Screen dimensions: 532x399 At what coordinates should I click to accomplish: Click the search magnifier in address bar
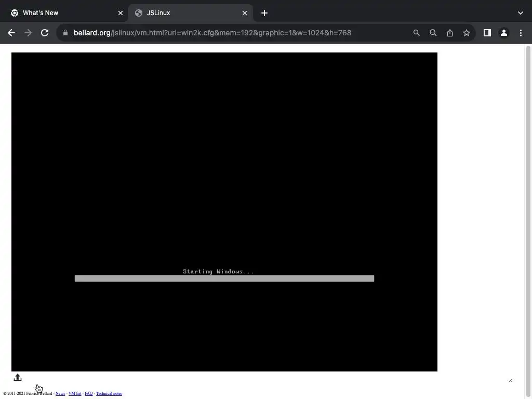416,33
